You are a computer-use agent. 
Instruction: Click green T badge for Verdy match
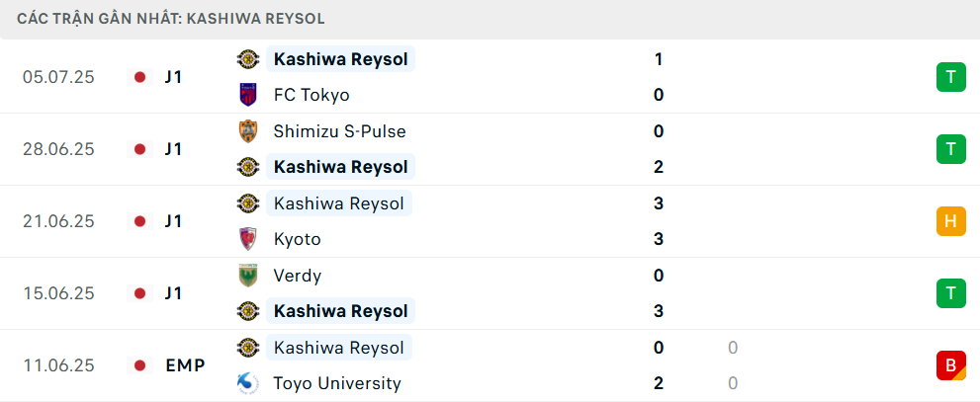click(x=950, y=293)
